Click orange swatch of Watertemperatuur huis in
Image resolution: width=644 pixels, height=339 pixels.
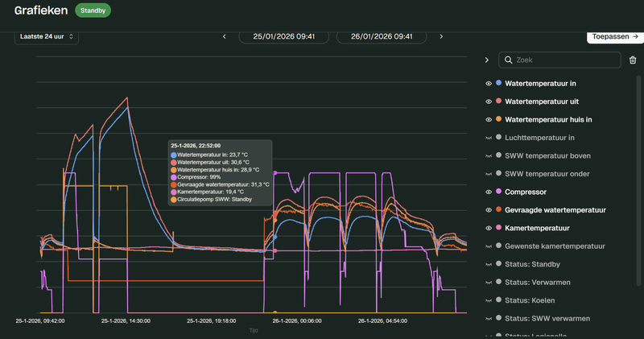(x=498, y=118)
